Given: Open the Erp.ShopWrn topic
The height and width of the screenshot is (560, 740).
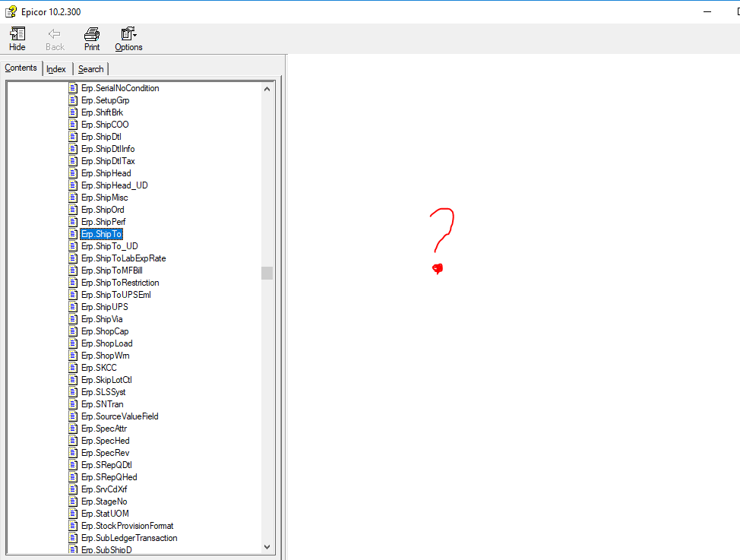Looking at the screenshot, I should point(106,356).
